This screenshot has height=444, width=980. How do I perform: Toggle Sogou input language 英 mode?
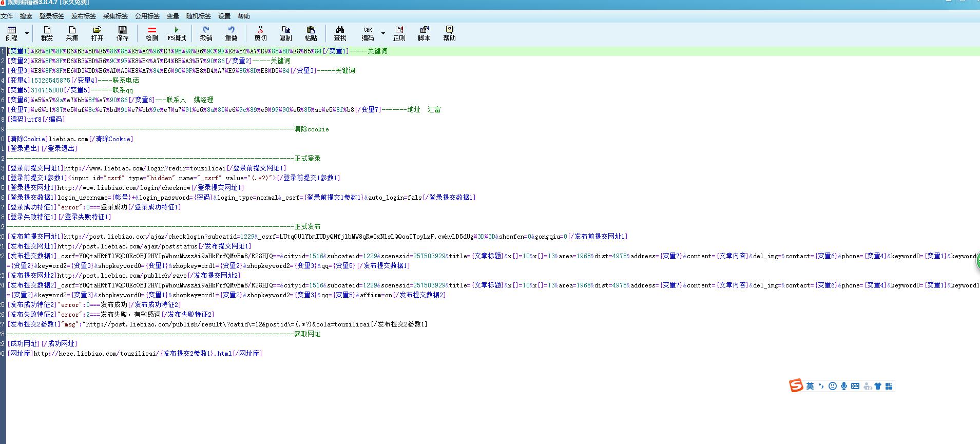coord(810,386)
